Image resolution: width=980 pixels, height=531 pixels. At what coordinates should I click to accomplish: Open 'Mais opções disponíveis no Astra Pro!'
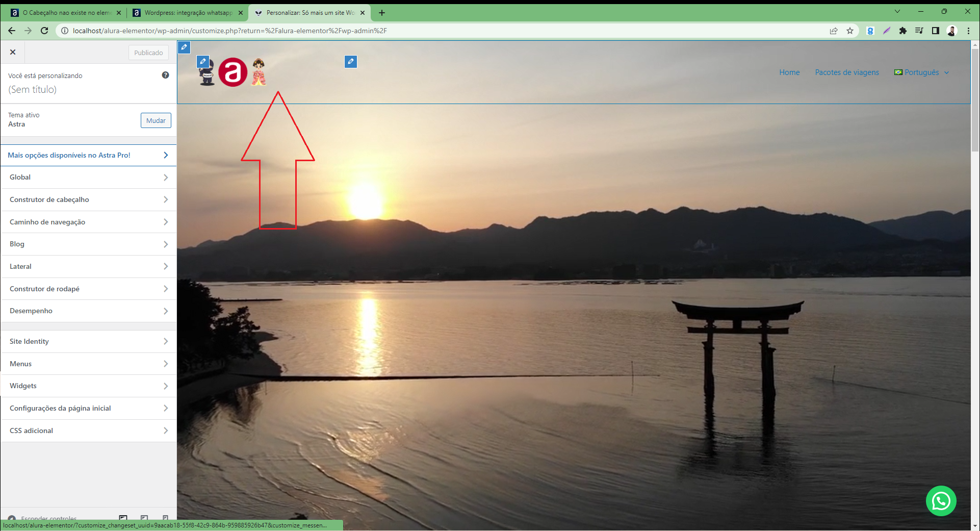pyautogui.click(x=89, y=155)
